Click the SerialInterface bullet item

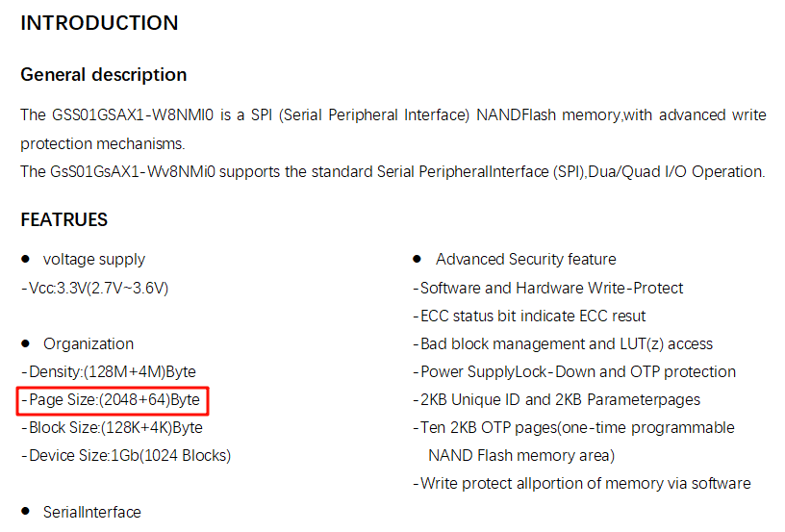tap(92, 512)
